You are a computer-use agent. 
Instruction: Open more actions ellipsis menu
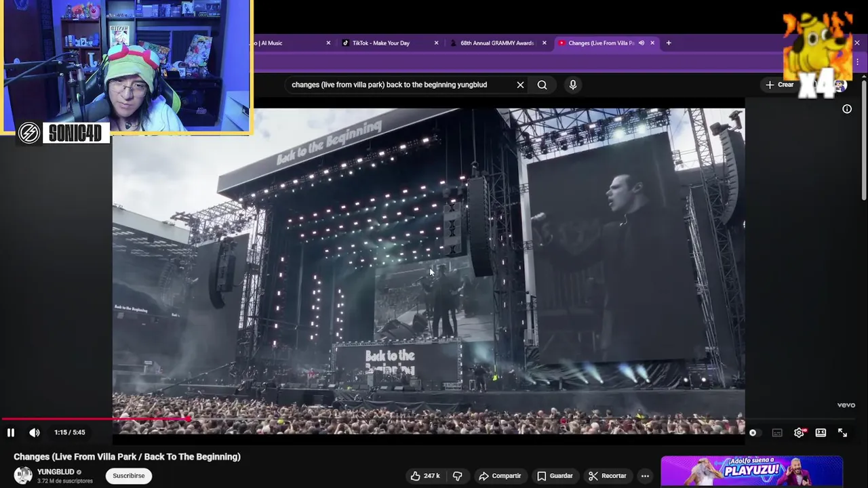[645, 476]
